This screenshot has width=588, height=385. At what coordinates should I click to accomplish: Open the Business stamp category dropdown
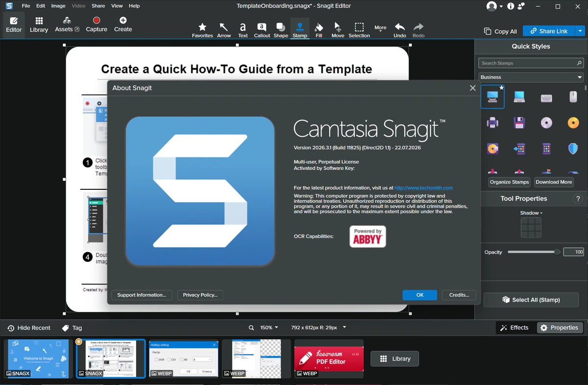[x=531, y=77]
